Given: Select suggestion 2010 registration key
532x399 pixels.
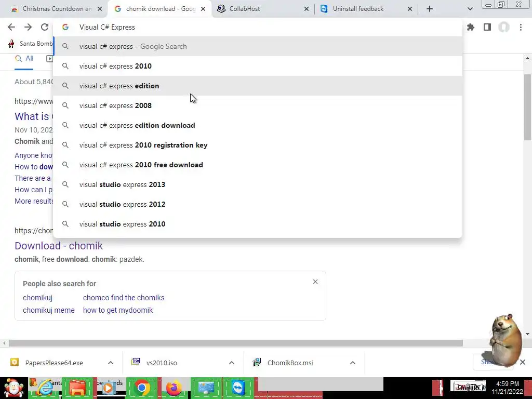Looking at the screenshot, I should [x=258, y=145].
